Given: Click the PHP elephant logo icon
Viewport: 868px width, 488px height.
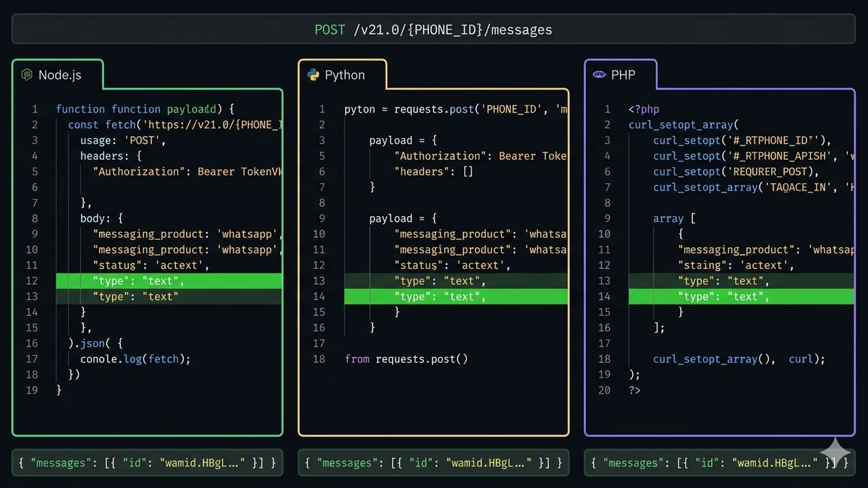Looking at the screenshot, I should pyautogui.click(x=600, y=74).
